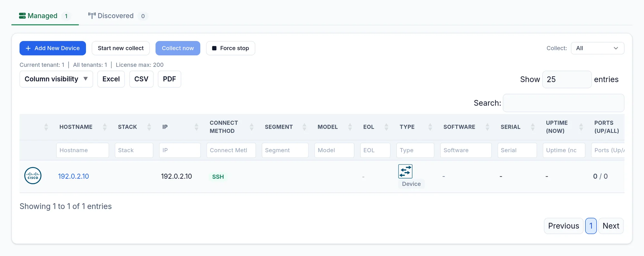Viewport: 644px width, 256px height.
Task: Sort by Uptime (Now) column arrows
Action: point(581,127)
